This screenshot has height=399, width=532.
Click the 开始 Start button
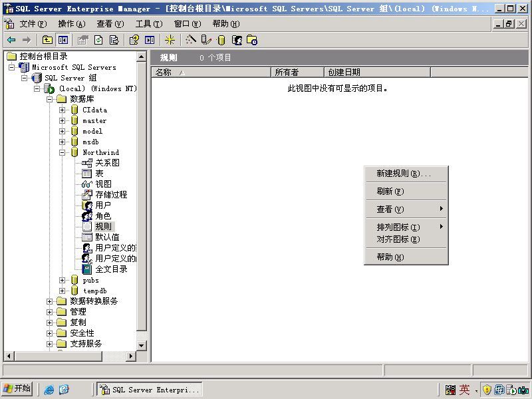(x=17, y=389)
